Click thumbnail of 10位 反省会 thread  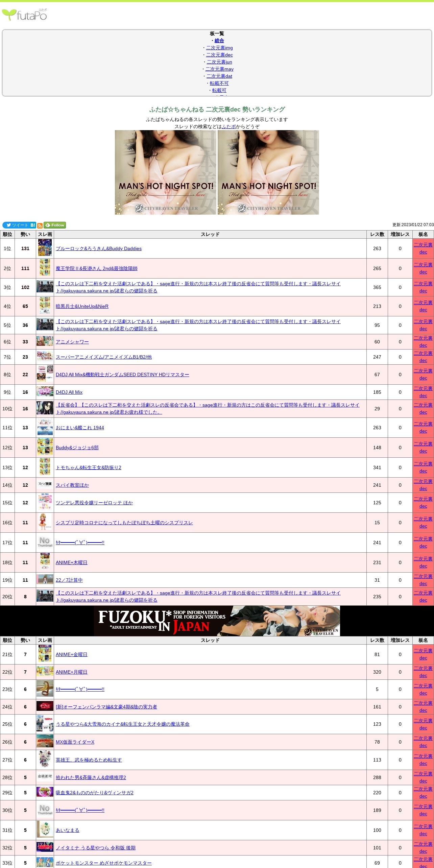(45, 408)
